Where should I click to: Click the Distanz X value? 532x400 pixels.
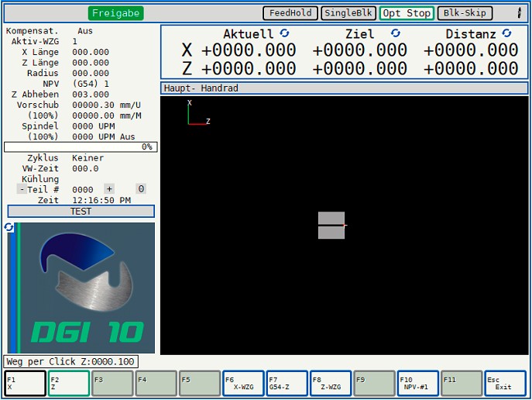tap(471, 50)
